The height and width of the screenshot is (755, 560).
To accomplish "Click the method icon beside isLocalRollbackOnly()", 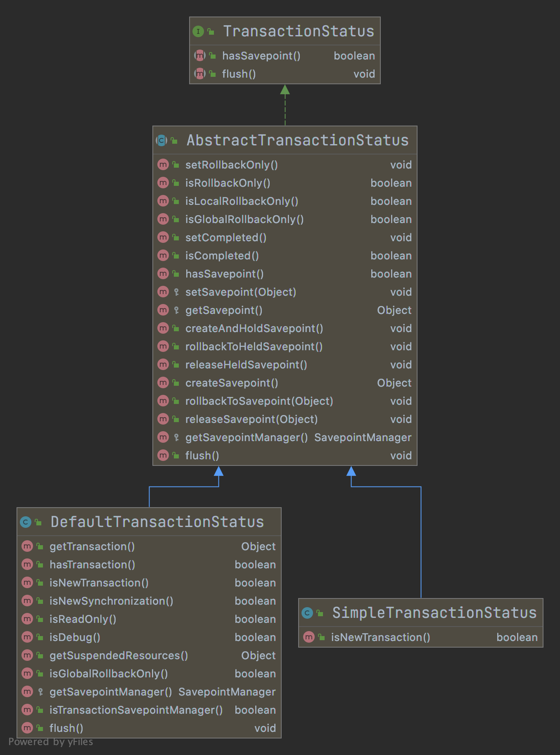I will click(x=163, y=201).
